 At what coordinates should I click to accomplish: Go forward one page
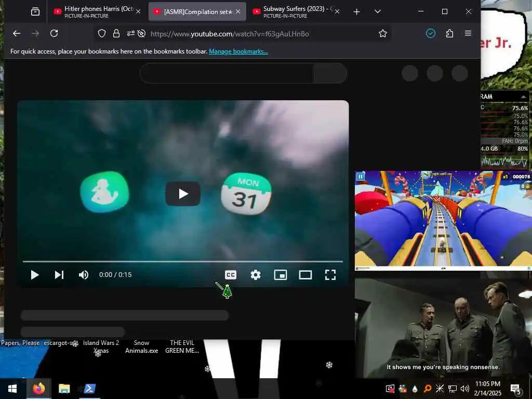(35, 33)
